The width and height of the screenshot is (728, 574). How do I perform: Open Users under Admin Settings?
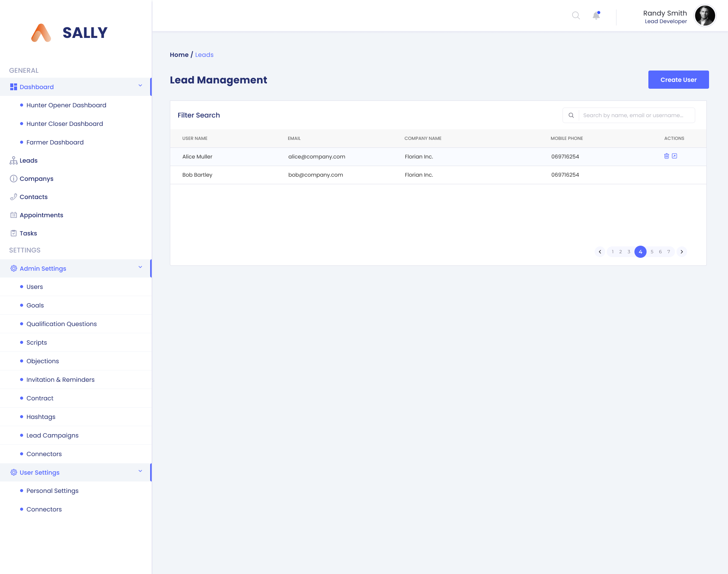35,287
